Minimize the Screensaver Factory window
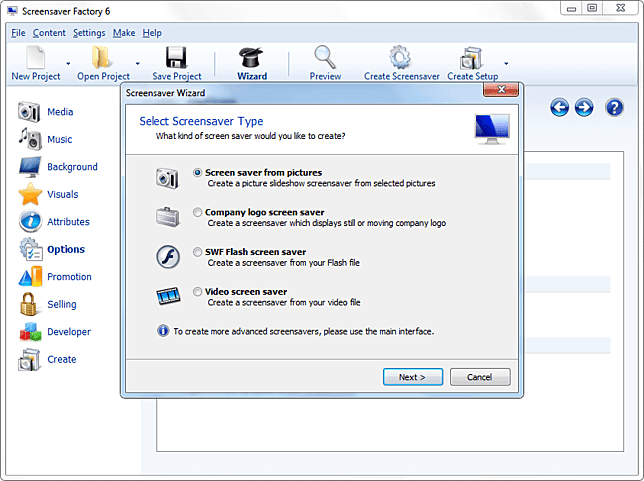This screenshot has height=481, width=644. pyautogui.click(x=571, y=8)
